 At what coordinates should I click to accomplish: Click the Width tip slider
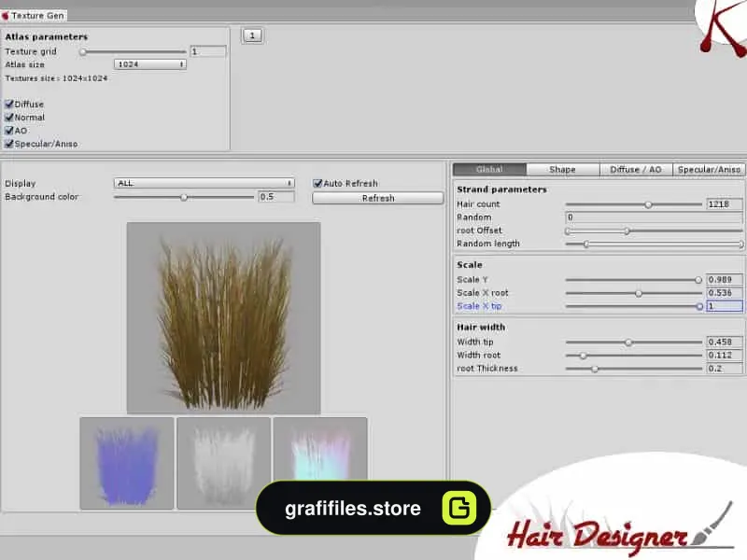[634, 342]
